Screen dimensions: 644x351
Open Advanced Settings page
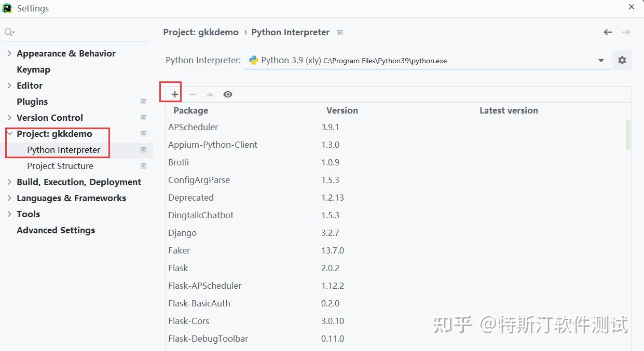click(56, 230)
